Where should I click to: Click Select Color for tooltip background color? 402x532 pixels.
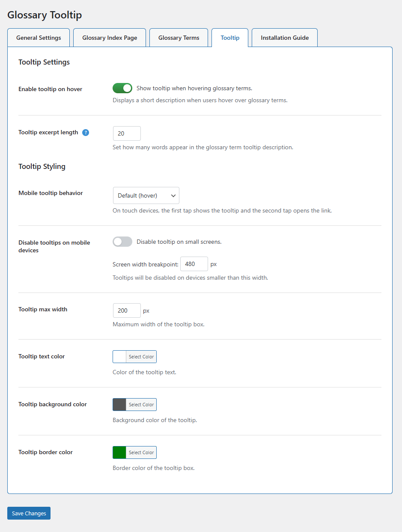[141, 405]
